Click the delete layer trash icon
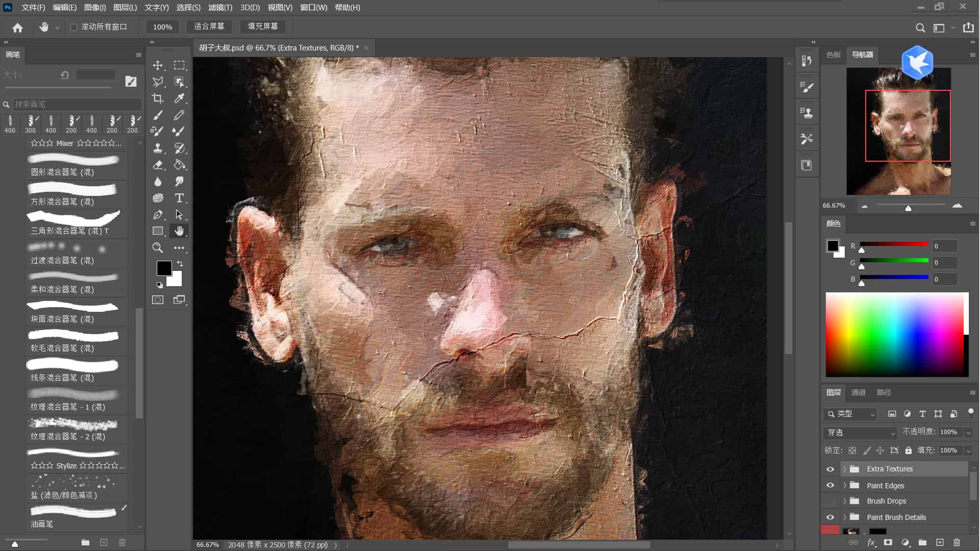This screenshot has height=551, width=980. 957,542
